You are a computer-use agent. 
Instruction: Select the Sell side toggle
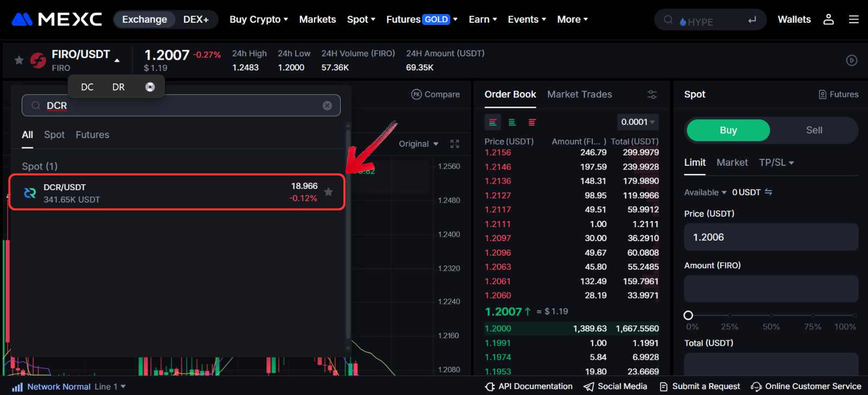coord(814,130)
